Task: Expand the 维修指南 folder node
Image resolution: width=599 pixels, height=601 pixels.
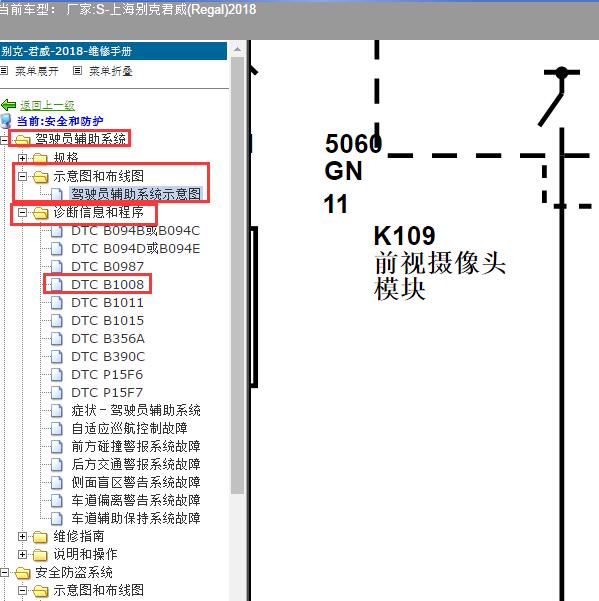Action: pyautogui.click(x=22, y=537)
